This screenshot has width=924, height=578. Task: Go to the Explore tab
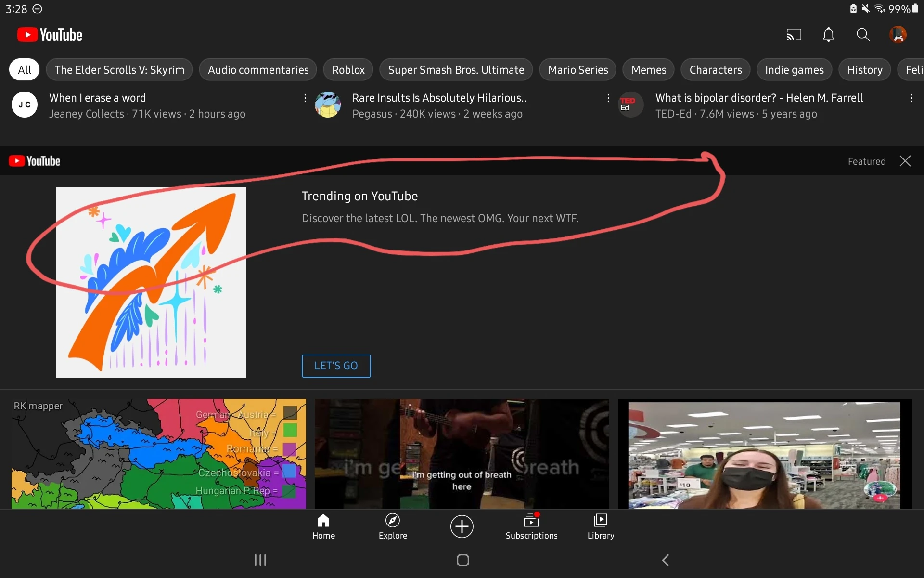393,526
